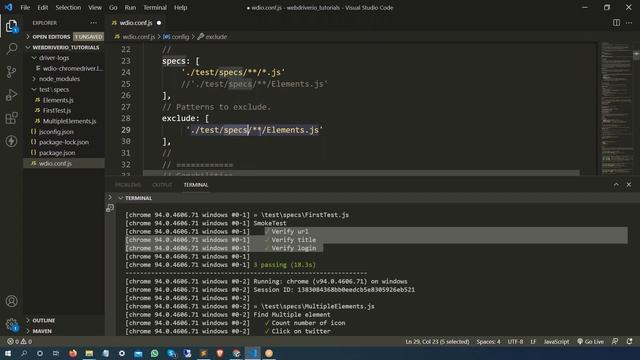Select the Terminal panel tab
640x360 pixels.
[196, 185]
